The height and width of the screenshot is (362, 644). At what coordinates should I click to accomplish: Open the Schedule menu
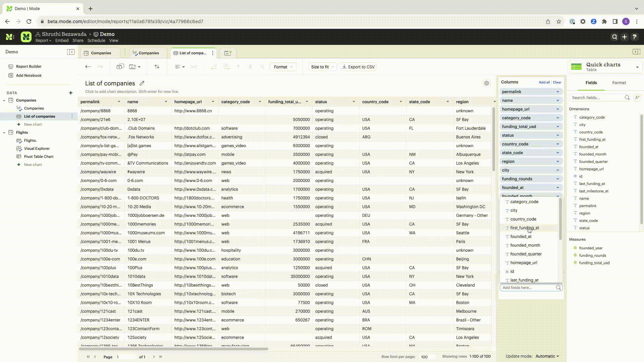(96, 41)
